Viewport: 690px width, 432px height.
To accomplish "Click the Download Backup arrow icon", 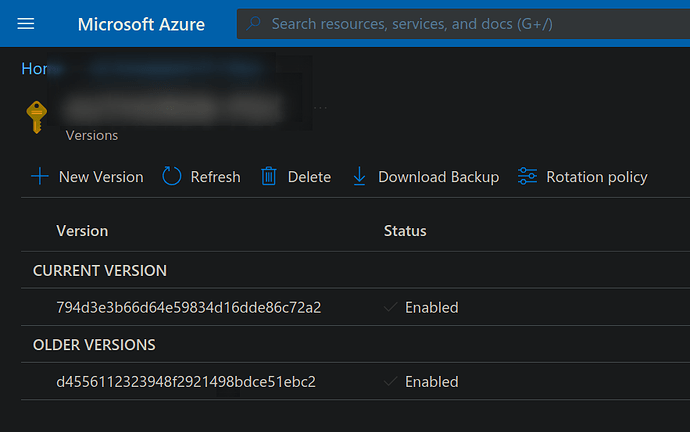I will click(360, 177).
